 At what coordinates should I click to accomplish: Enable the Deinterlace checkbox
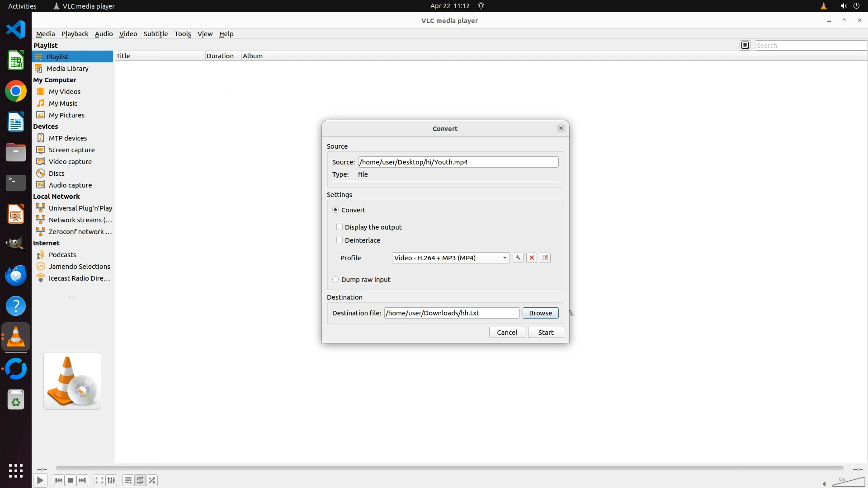(340, 240)
